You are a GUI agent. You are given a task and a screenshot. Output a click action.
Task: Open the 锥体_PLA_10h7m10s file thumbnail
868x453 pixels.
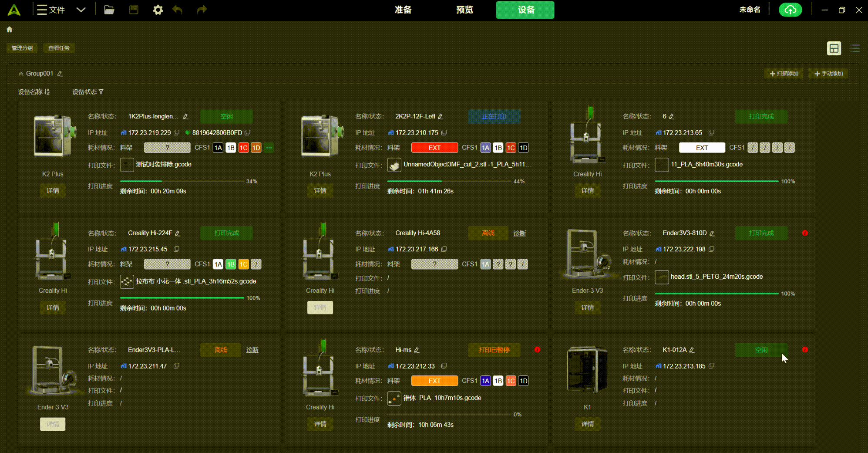(394, 398)
